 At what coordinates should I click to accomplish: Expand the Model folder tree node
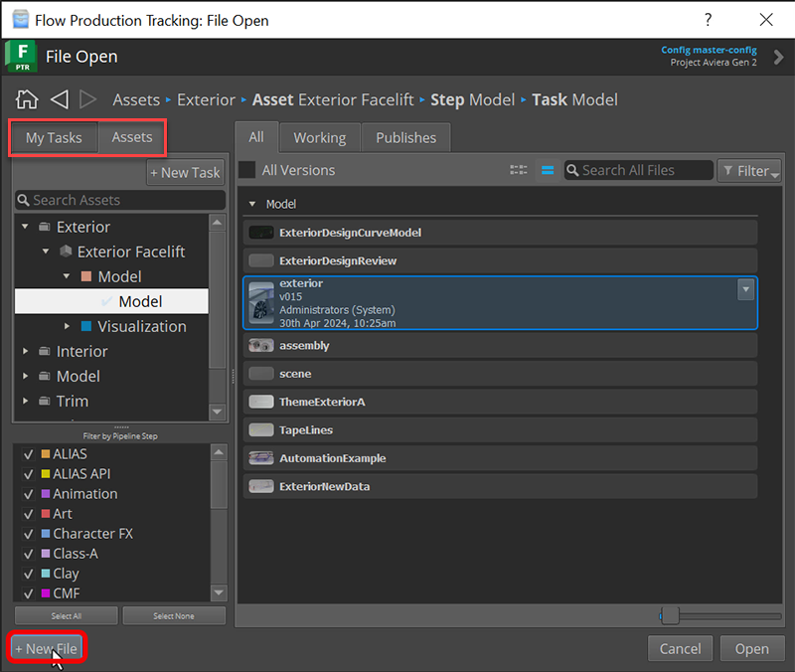26,376
